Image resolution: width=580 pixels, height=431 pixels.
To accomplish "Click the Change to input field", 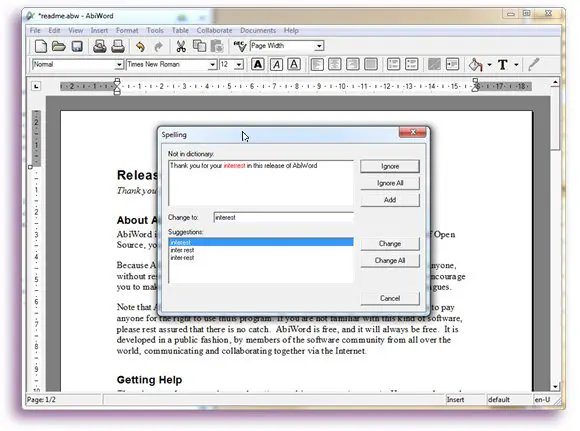I will coord(284,218).
